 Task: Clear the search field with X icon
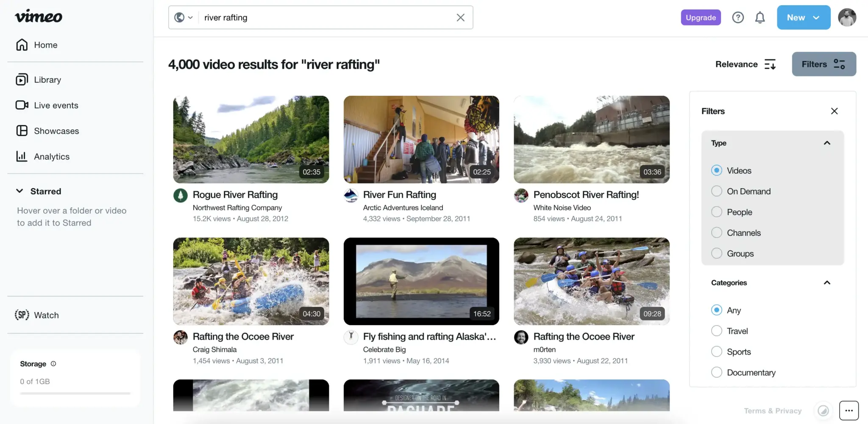click(460, 17)
